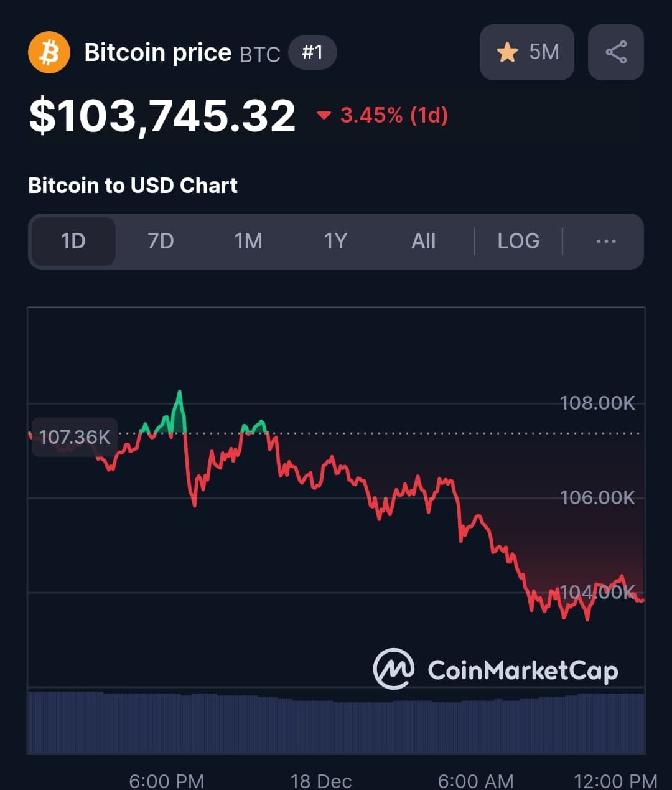
Task: Click the volume bars below the chart
Action: tap(336, 725)
